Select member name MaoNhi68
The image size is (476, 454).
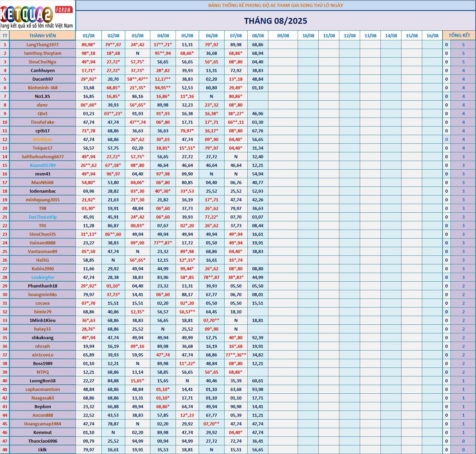click(42, 182)
